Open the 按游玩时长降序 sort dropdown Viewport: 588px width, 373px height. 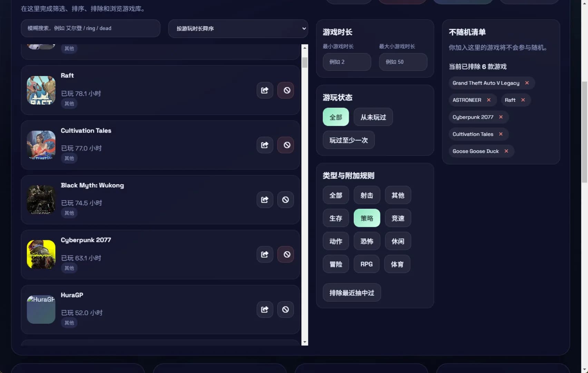pos(238,28)
